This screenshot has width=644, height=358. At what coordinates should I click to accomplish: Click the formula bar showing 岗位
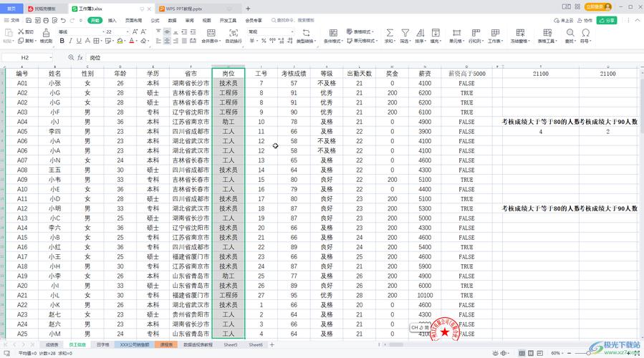click(363, 57)
